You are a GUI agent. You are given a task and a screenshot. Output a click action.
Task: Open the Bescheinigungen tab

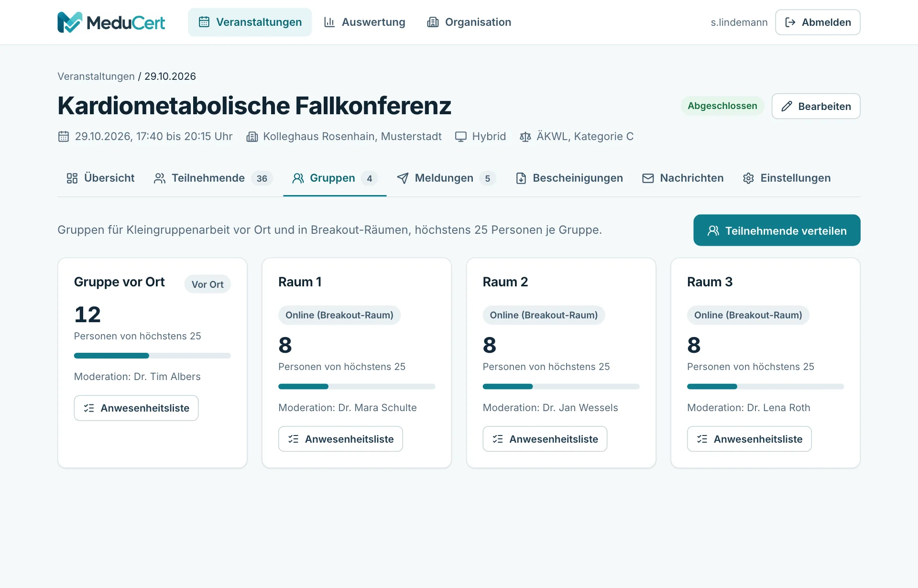pos(569,178)
